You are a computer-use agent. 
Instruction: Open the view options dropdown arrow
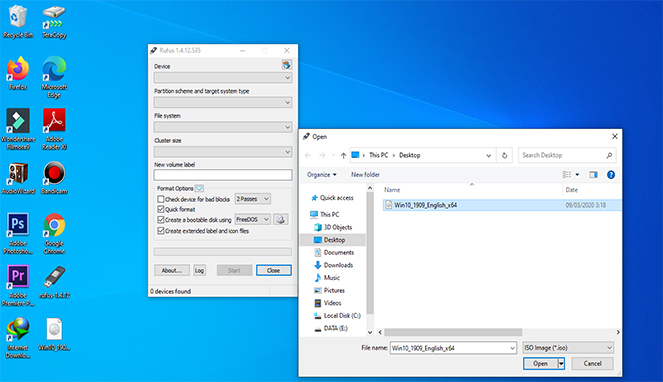click(577, 175)
